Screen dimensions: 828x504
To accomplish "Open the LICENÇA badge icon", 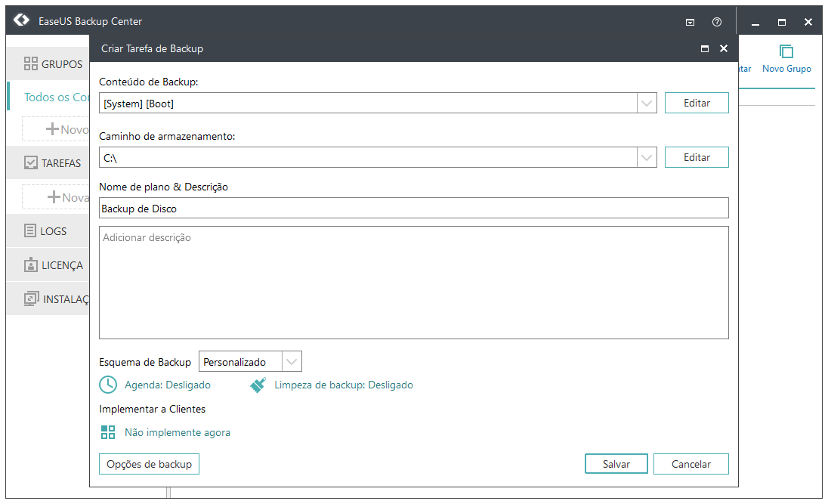I will [x=31, y=264].
